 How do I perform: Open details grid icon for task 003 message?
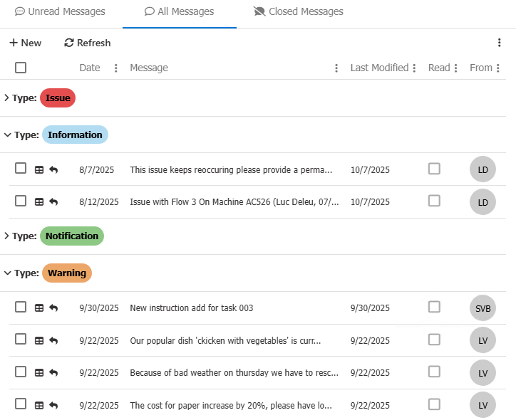pos(39,308)
